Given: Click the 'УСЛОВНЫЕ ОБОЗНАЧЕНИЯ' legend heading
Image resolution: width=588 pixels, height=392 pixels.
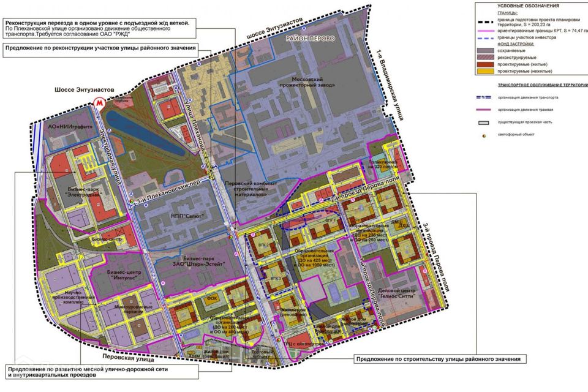Looking at the screenshot, I should pos(528,6).
